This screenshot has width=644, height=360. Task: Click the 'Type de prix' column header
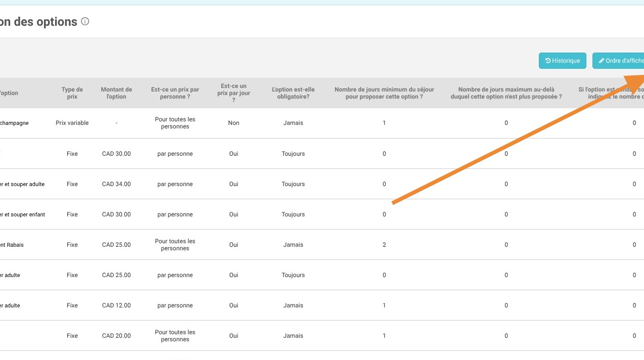coord(72,93)
